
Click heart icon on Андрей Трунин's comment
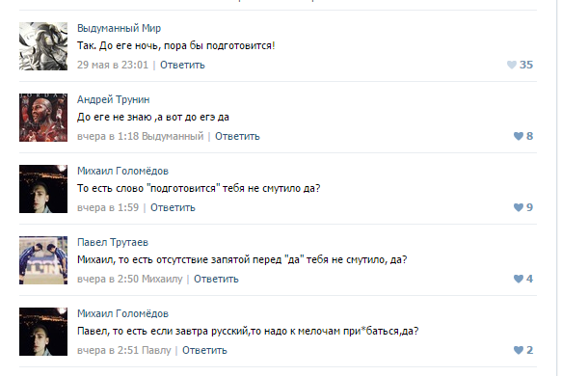coord(519,136)
